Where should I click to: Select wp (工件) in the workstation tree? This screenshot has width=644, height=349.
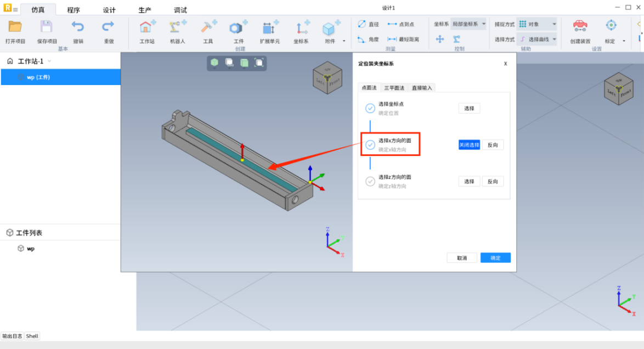click(x=38, y=77)
